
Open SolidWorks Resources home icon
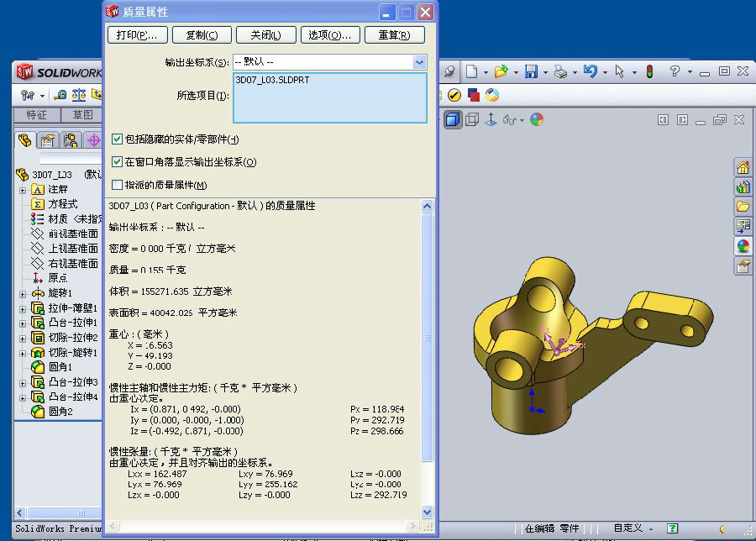[743, 167]
